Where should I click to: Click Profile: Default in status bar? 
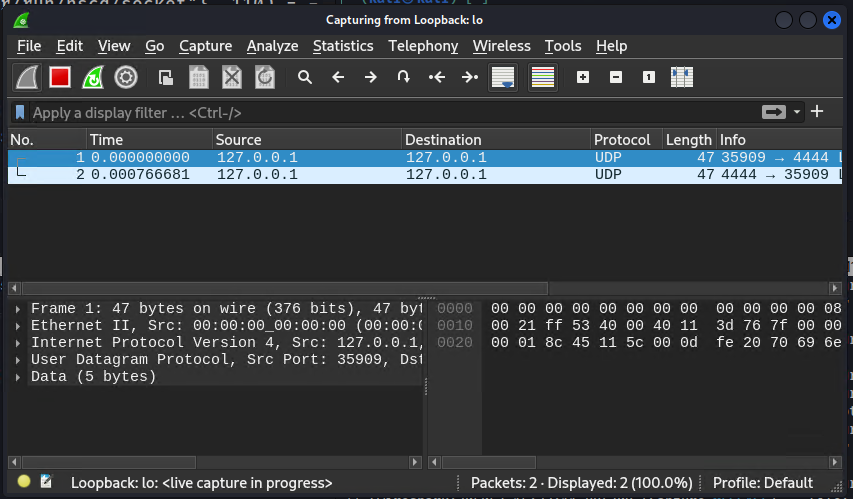pyautogui.click(x=762, y=483)
